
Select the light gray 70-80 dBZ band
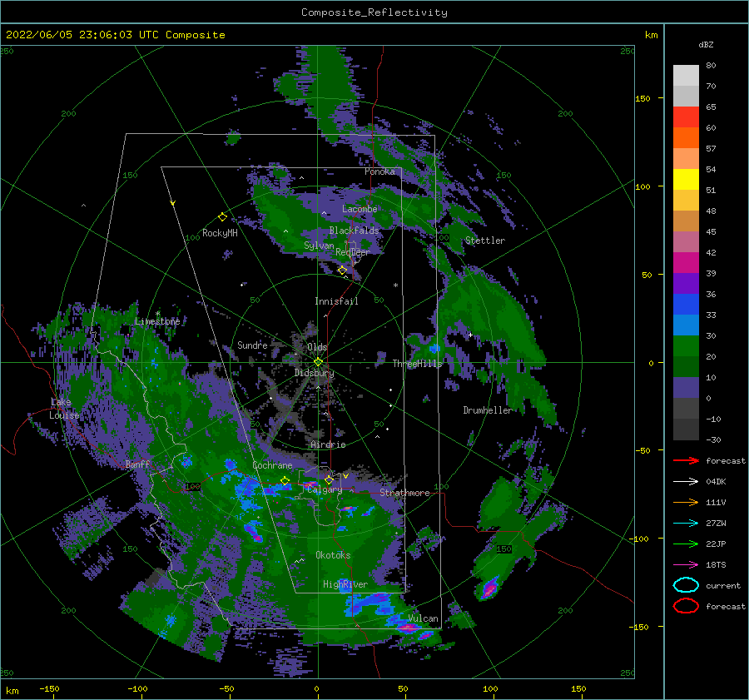(686, 76)
